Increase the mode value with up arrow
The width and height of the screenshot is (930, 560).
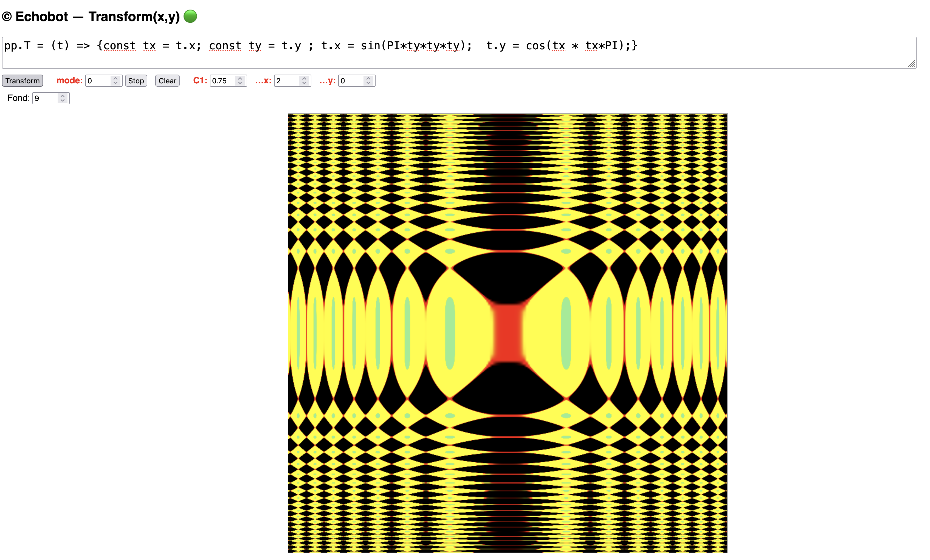115,78
